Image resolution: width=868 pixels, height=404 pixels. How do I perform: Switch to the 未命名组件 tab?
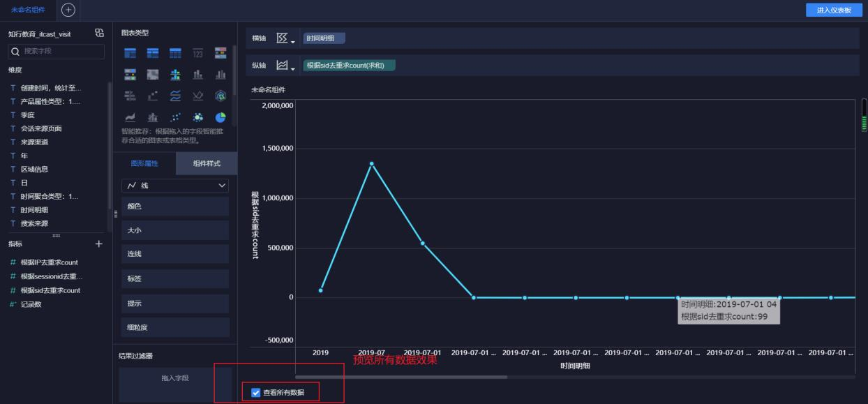29,10
